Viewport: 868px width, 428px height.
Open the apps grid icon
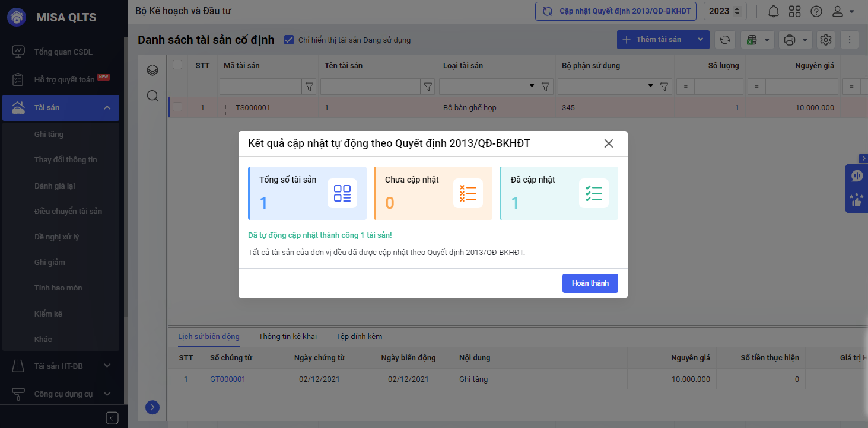795,11
